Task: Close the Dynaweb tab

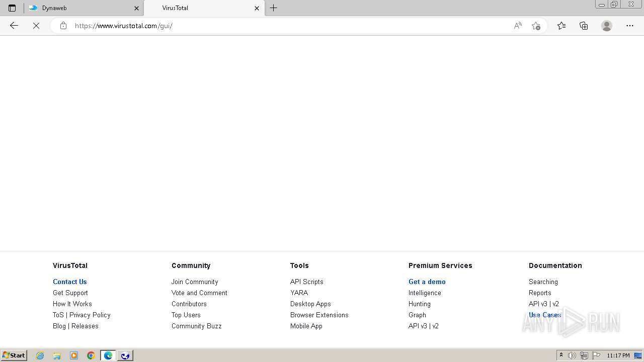Action: point(136,8)
